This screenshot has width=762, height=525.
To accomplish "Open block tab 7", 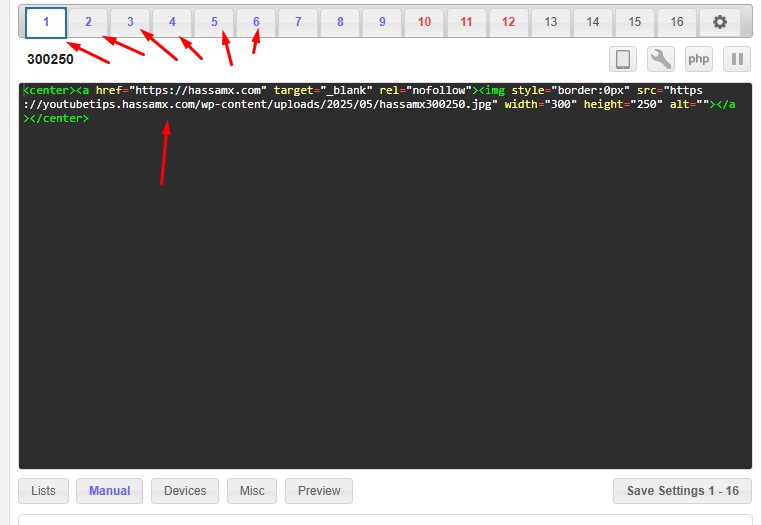I will coord(298,21).
